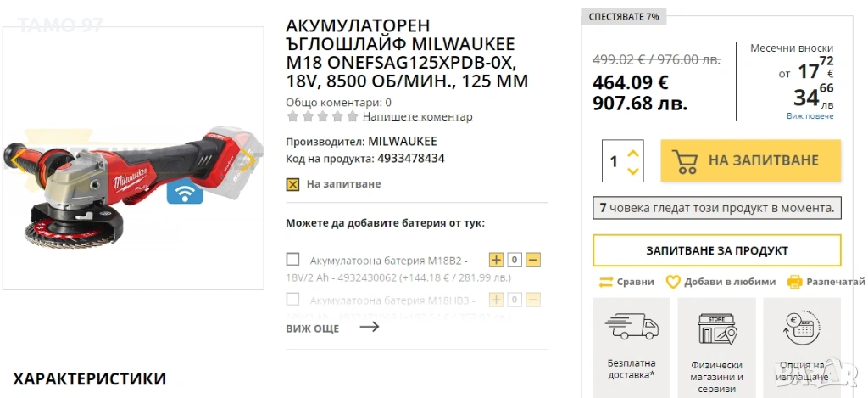
Task: Decrease product quantity with down arrow
Action: click(633, 171)
